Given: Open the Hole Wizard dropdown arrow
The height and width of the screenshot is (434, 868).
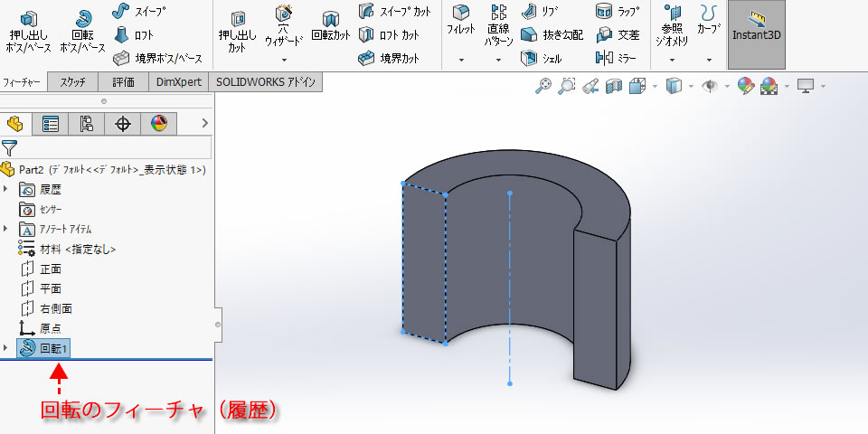Looking at the screenshot, I should (x=284, y=60).
